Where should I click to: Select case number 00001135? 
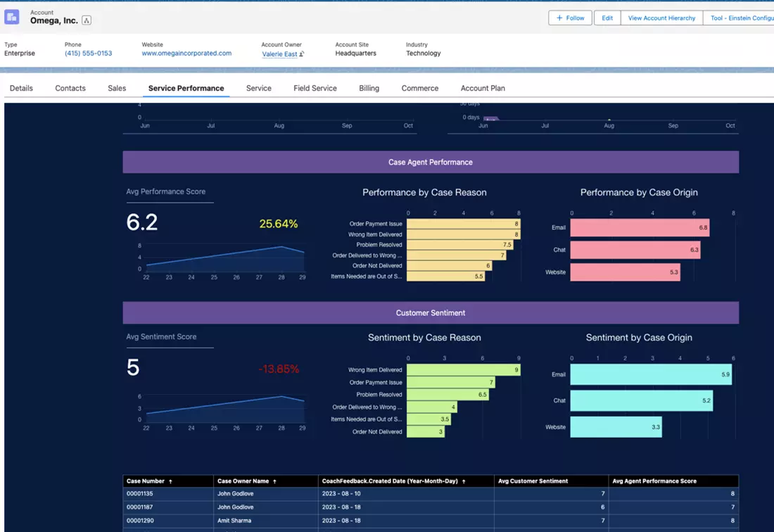click(x=140, y=493)
